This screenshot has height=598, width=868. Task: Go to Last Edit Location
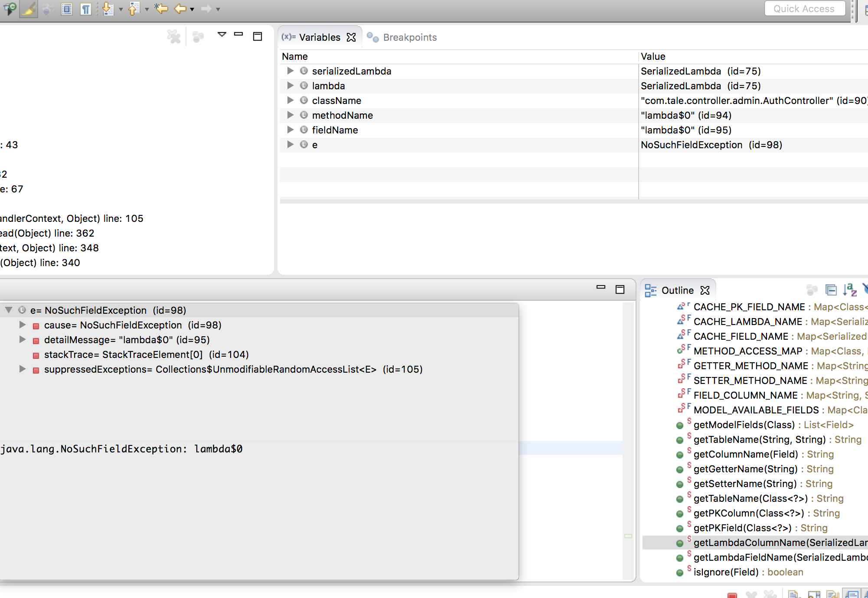(x=161, y=9)
